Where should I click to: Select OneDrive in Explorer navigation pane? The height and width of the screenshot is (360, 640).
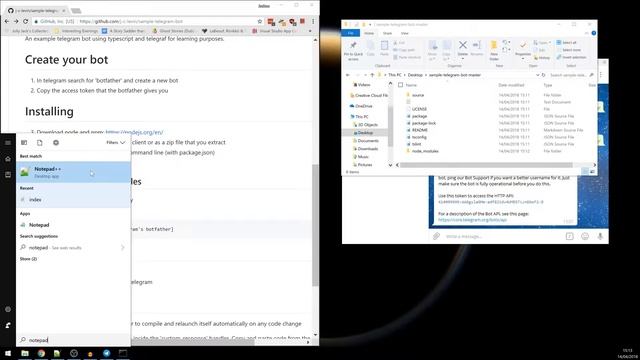pyautogui.click(x=363, y=106)
